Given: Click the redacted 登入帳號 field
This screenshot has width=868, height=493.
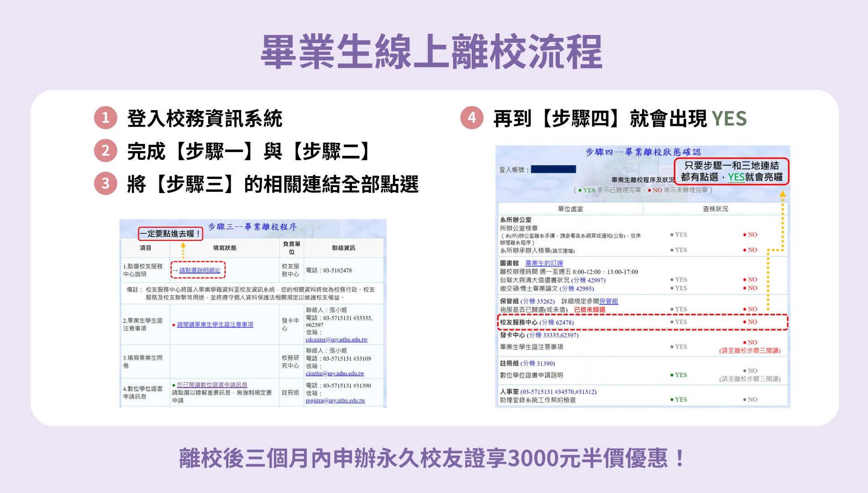Looking at the screenshot, I should [x=553, y=169].
